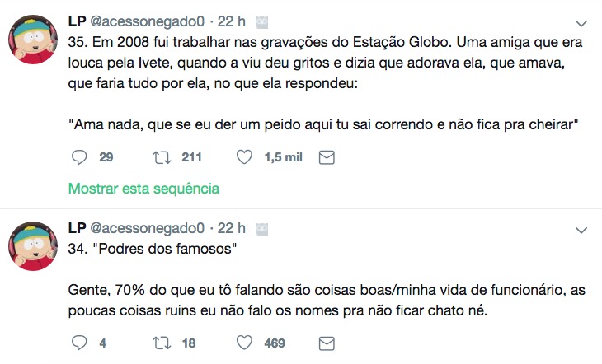
Task: Retweet the 'Podres dos famosos' tweet
Action: pyautogui.click(x=161, y=342)
